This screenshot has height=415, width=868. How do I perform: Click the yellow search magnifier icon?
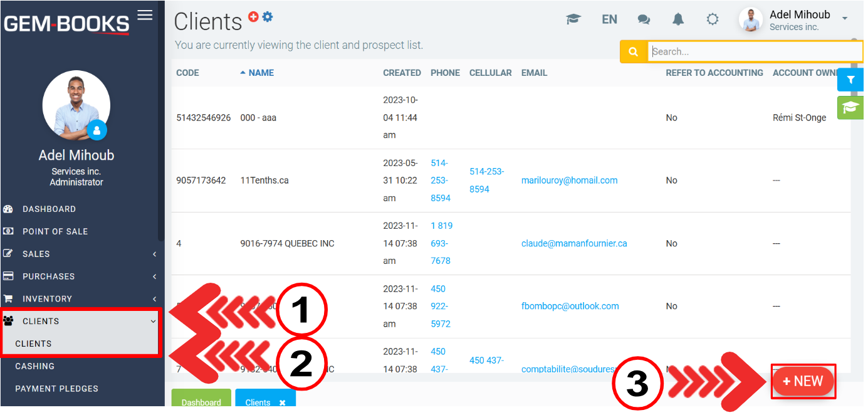click(x=633, y=52)
